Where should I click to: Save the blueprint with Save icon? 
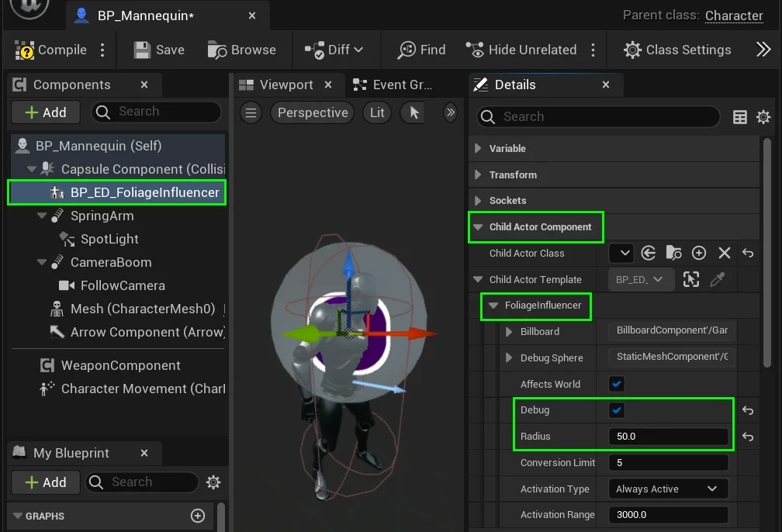click(142, 50)
